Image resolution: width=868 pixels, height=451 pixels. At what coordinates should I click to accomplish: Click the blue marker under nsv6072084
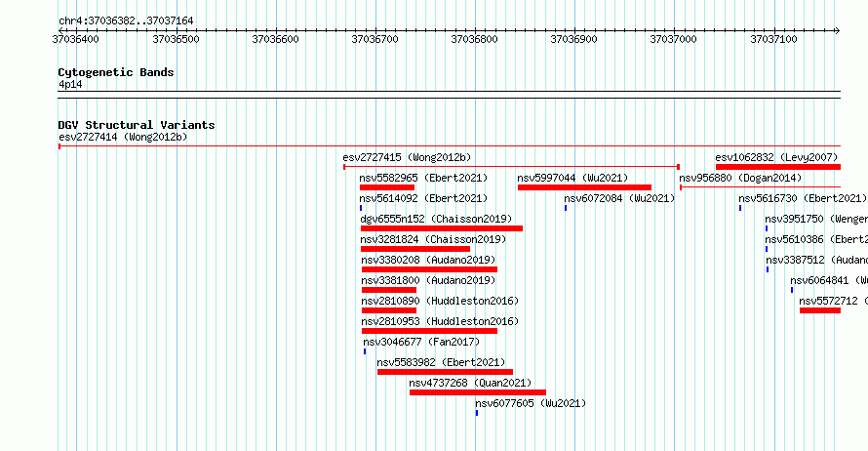566,208
